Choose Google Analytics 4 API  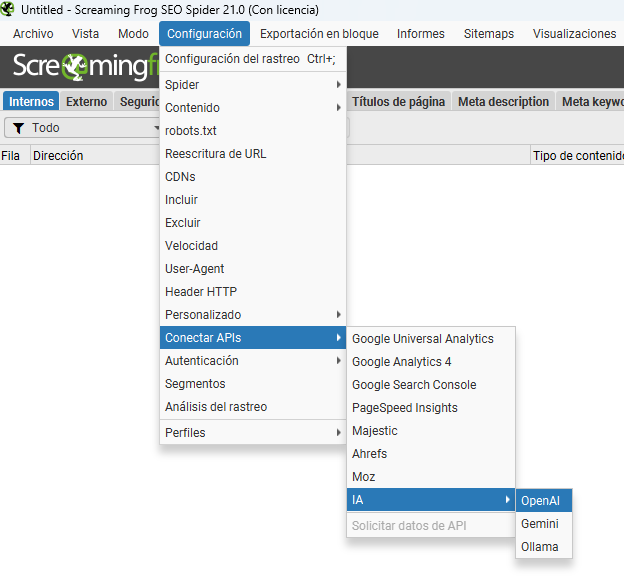tap(431, 362)
